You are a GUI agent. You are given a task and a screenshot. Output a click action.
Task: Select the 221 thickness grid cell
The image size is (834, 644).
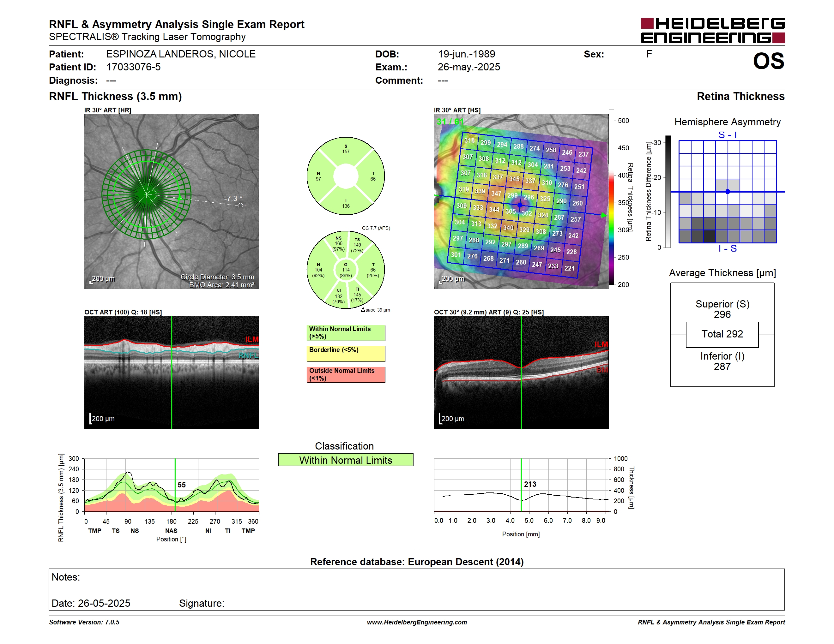pyautogui.click(x=569, y=268)
